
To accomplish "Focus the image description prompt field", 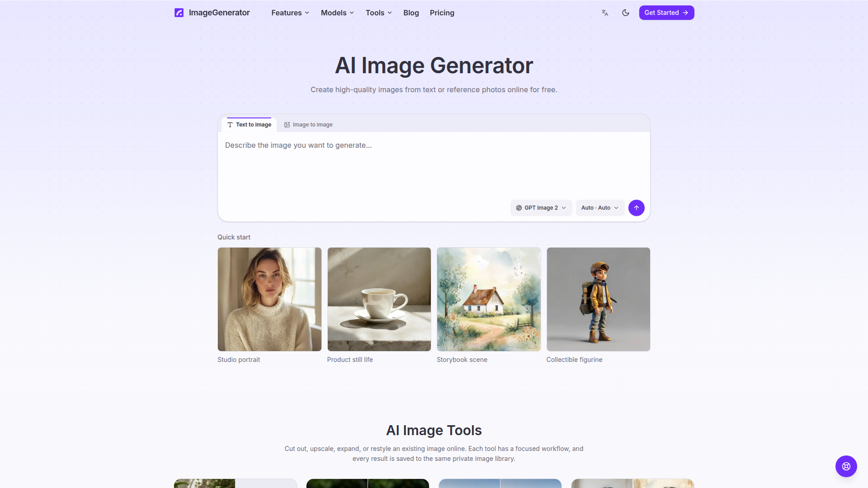I will (434, 165).
